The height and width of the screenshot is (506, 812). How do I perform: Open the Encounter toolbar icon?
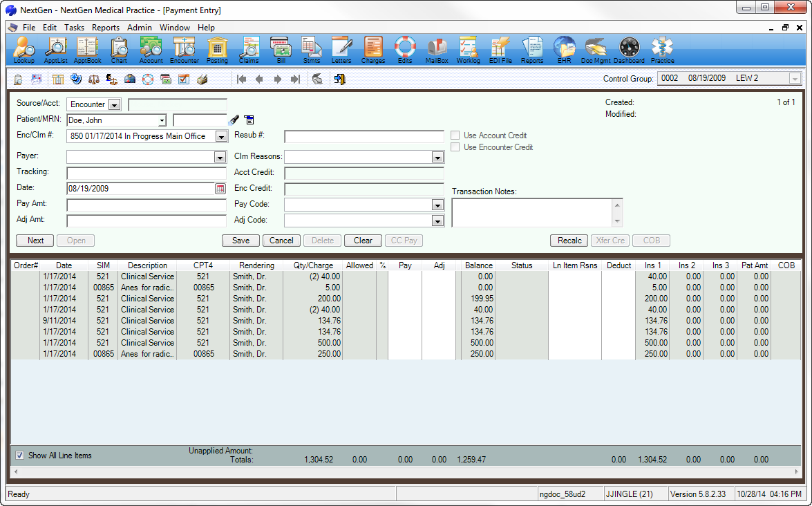(185, 50)
